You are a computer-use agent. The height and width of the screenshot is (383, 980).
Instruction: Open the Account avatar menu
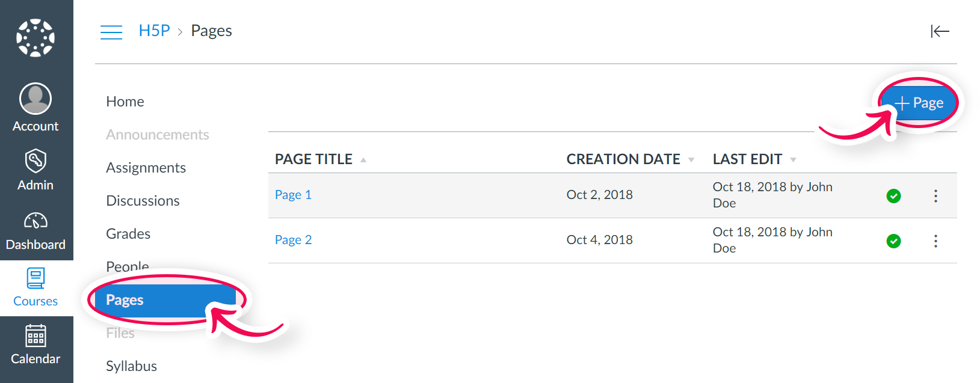(35, 99)
